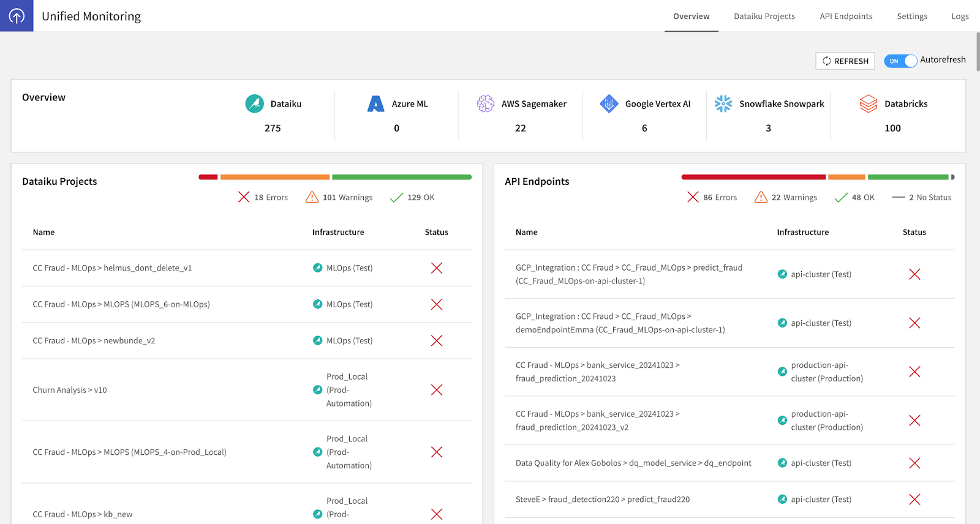This screenshot has width=980, height=524.
Task: Click production-api-cluster (Production) for fraud_prediction_20241023
Action: click(x=827, y=372)
